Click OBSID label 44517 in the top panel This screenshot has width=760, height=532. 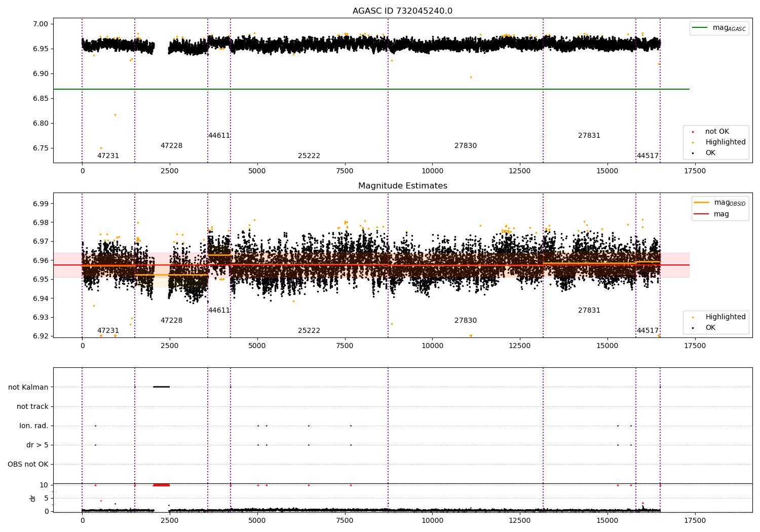tap(648, 156)
